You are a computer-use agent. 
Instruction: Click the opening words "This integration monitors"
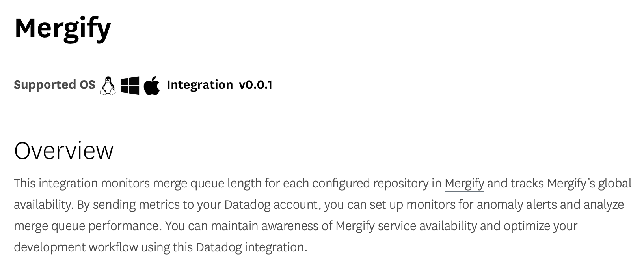(x=82, y=184)
